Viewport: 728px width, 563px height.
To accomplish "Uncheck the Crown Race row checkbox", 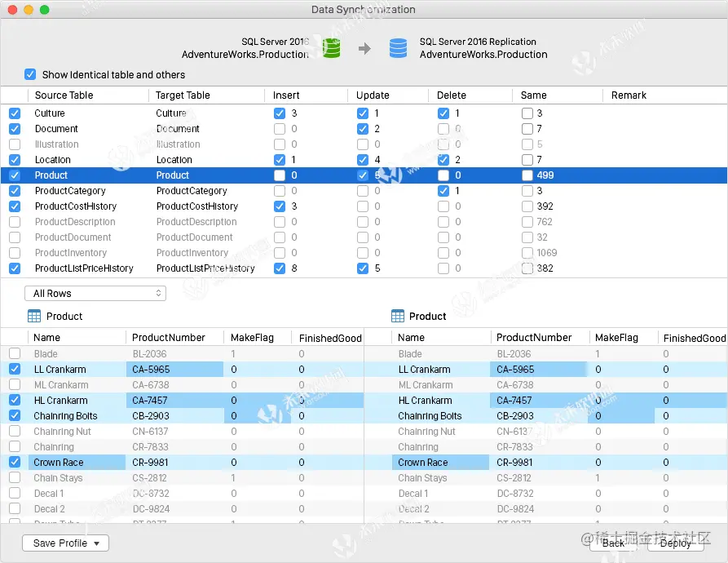I will 15,462.
